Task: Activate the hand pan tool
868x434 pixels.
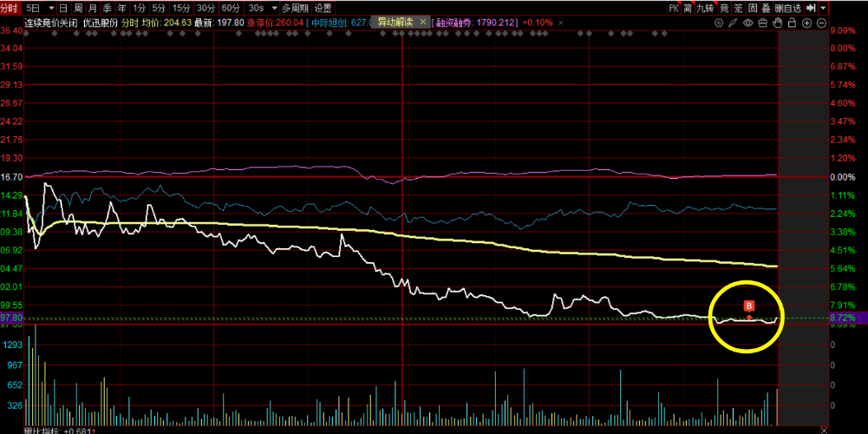Action: (777, 23)
